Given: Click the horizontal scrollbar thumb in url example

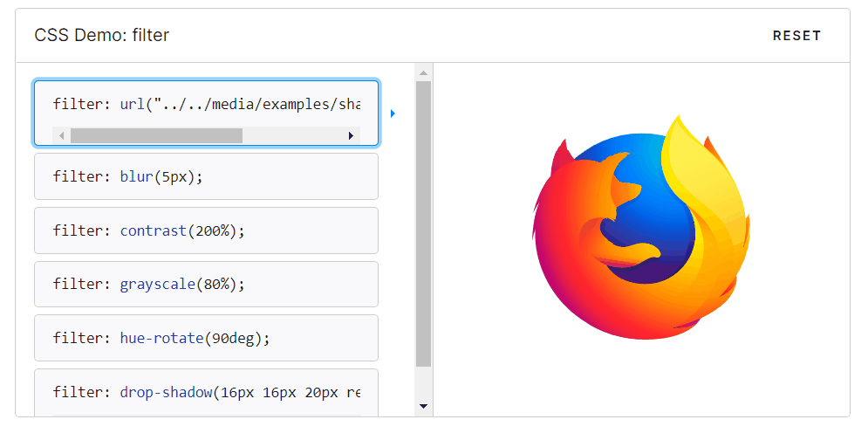Looking at the screenshot, I should click(x=157, y=135).
